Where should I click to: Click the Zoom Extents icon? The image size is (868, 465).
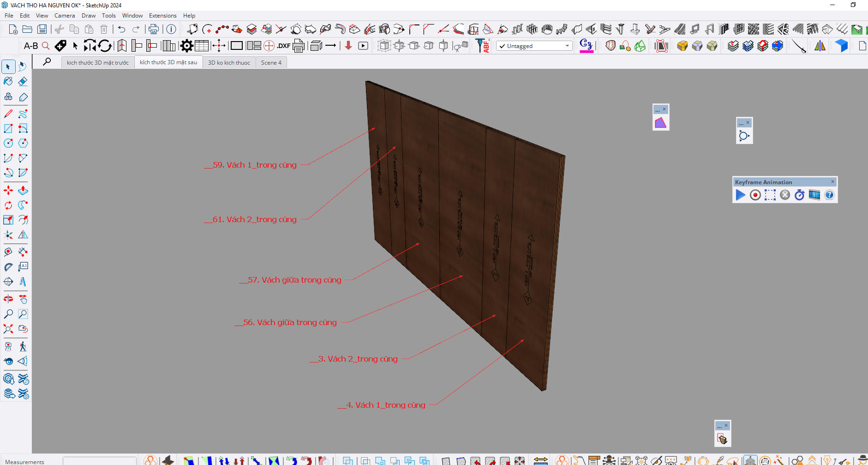8,329
